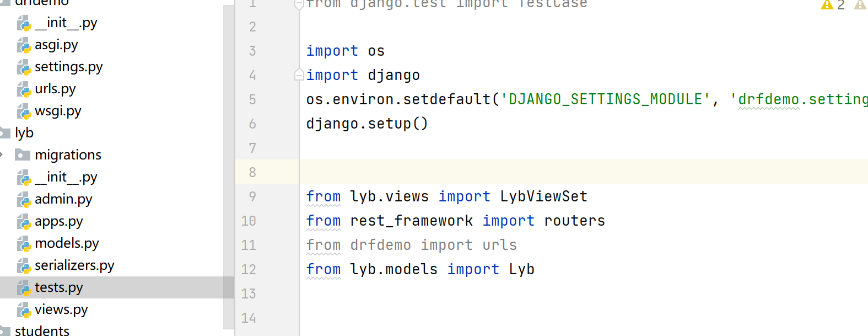Click the models.py Python file icon
The height and width of the screenshot is (336, 868).
coord(24,244)
